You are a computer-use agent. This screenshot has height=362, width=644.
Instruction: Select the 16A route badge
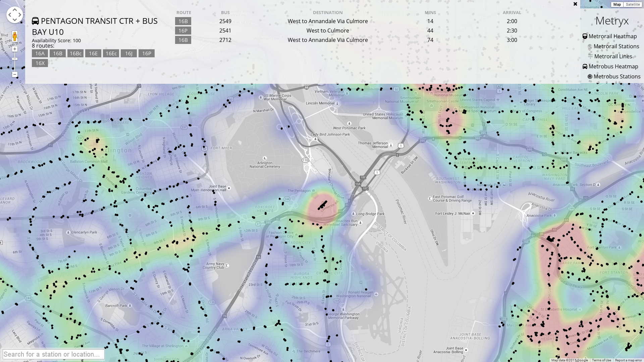(x=40, y=53)
